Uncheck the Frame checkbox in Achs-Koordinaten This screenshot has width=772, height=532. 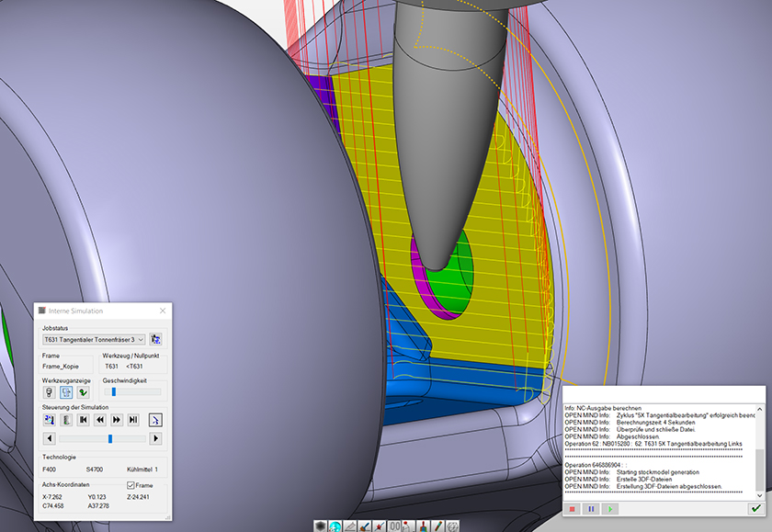pos(130,485)
